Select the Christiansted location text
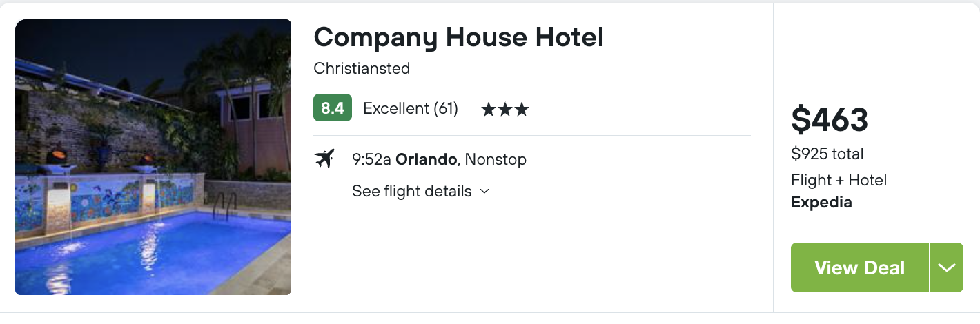The width and height of the screenshot is (980, 324). 362,69
